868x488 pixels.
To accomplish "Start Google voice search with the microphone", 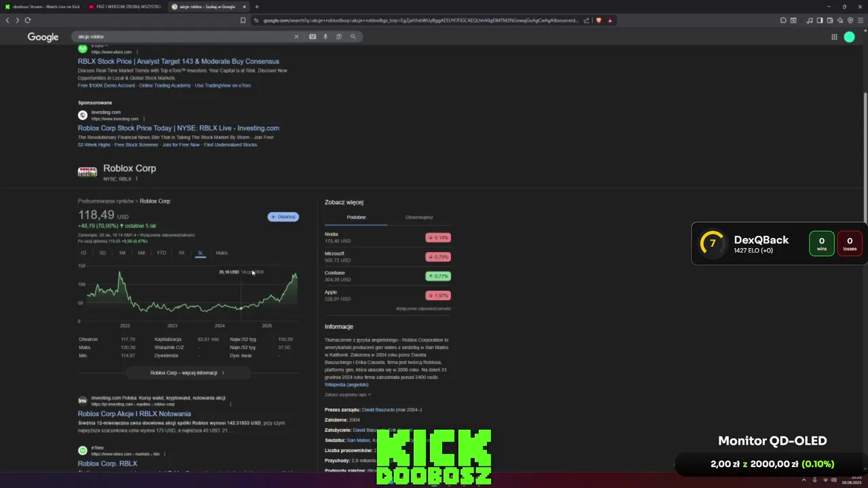I will coord(325,37).
